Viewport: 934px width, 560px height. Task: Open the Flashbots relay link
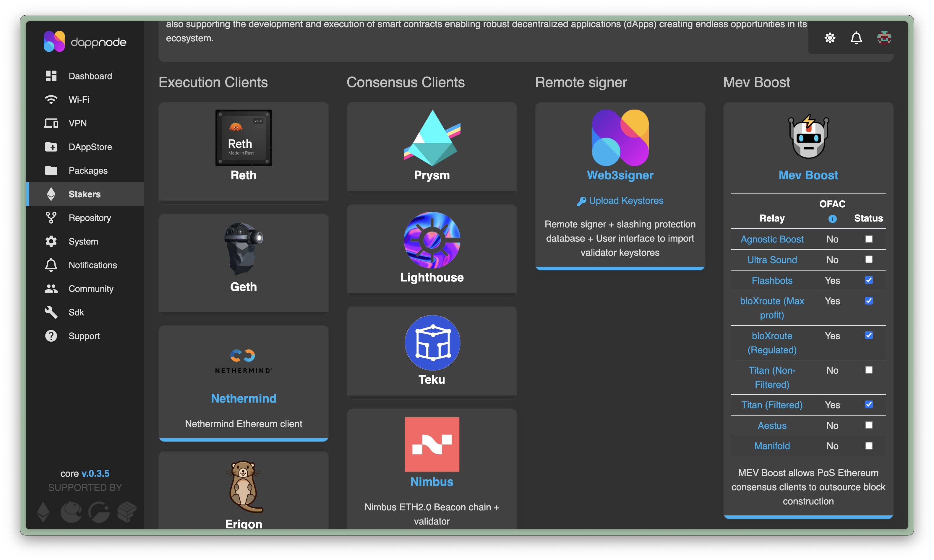coord(772,281)
